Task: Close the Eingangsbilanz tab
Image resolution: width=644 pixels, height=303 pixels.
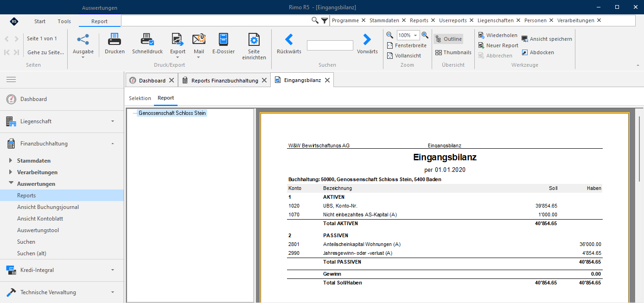Action: point(327,80)
